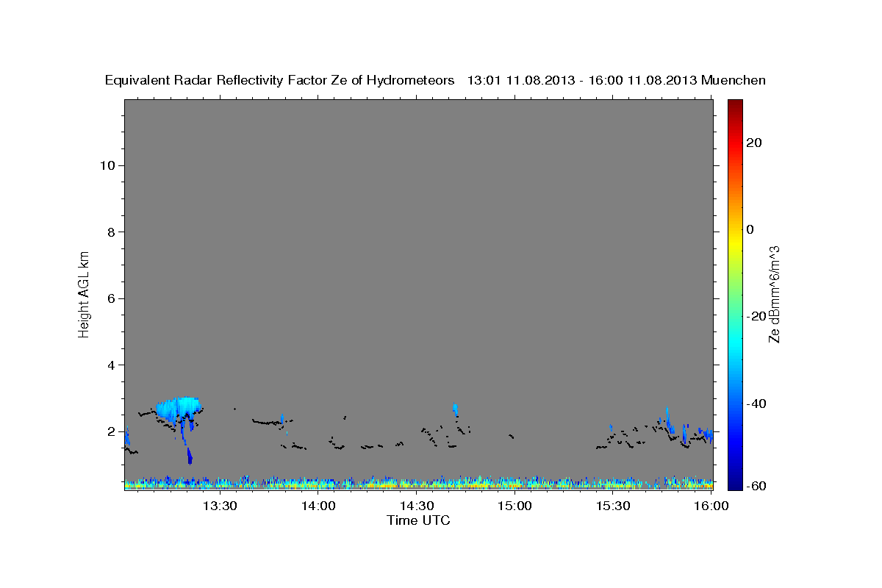Click the '15:30' time tick label
882x588 pixels.
pyautogui.click(x=613, y=506)
